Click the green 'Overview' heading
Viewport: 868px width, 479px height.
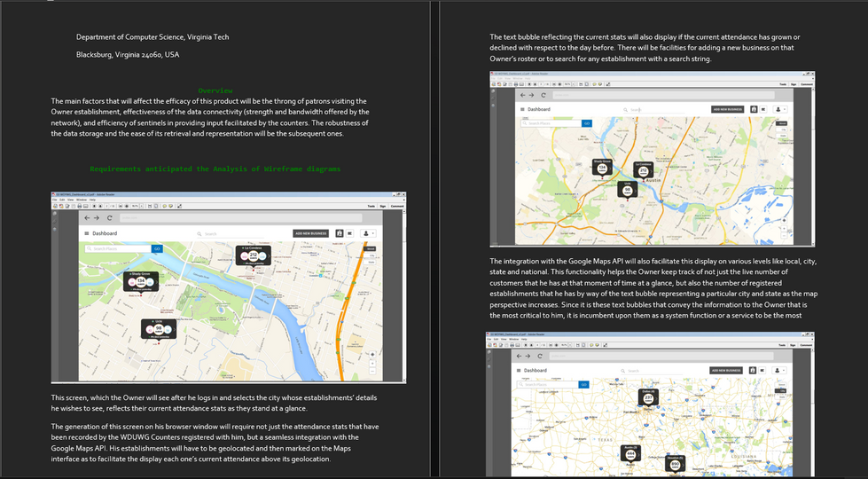pos(215,90)
